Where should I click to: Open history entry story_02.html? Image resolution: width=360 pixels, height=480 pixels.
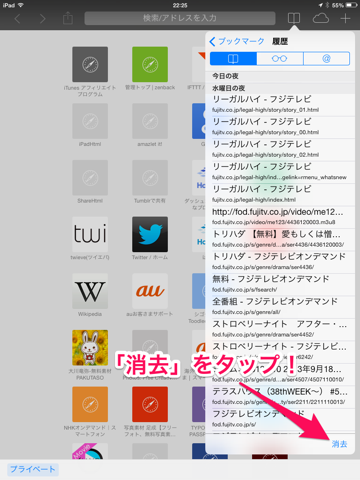pos(280,149)
